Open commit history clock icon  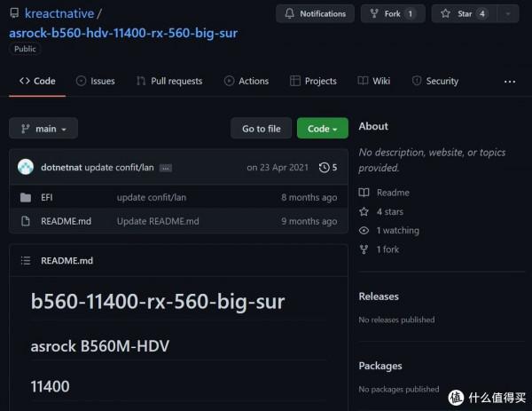coord(324,168)
